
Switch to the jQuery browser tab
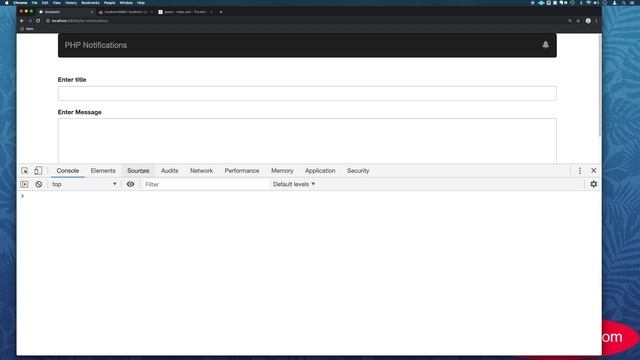coord(186,12)
